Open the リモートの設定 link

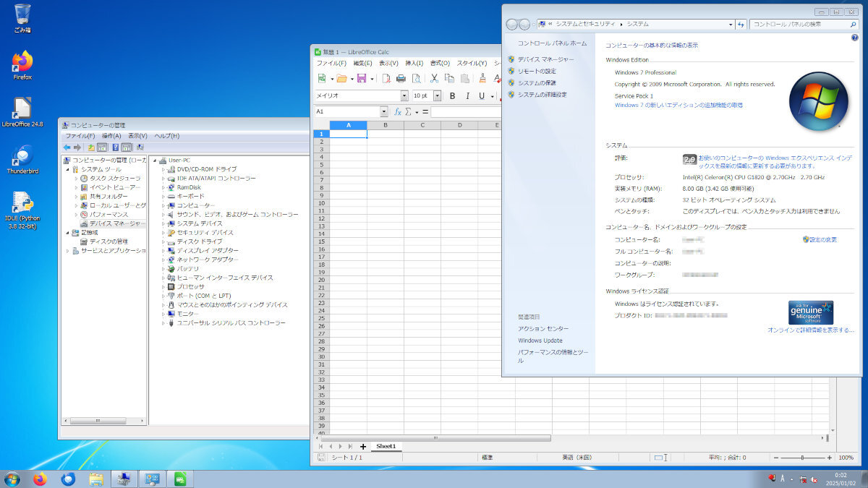(x=537, y=71)
